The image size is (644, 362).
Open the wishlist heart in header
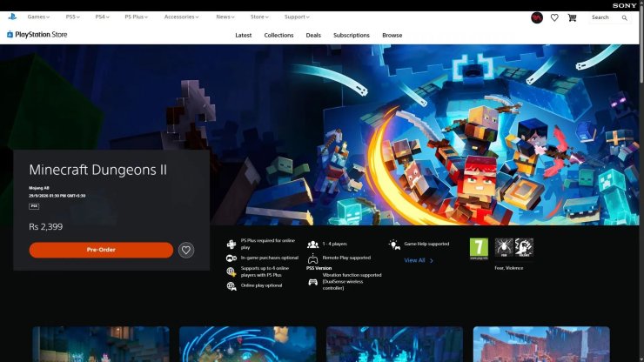(x=554, y=17)
